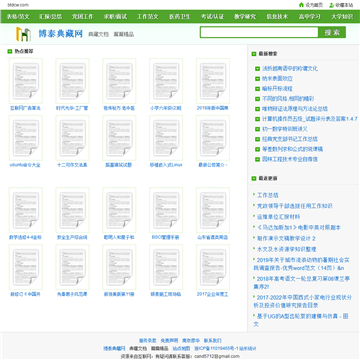The image size is (360, 360).
Task: Click green bullet icon before 园林工程技术专业自荐信
Action: 257,159
